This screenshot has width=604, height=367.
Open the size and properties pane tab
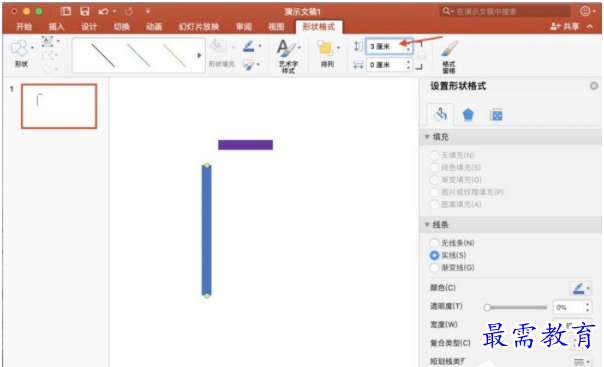point(496,115)
